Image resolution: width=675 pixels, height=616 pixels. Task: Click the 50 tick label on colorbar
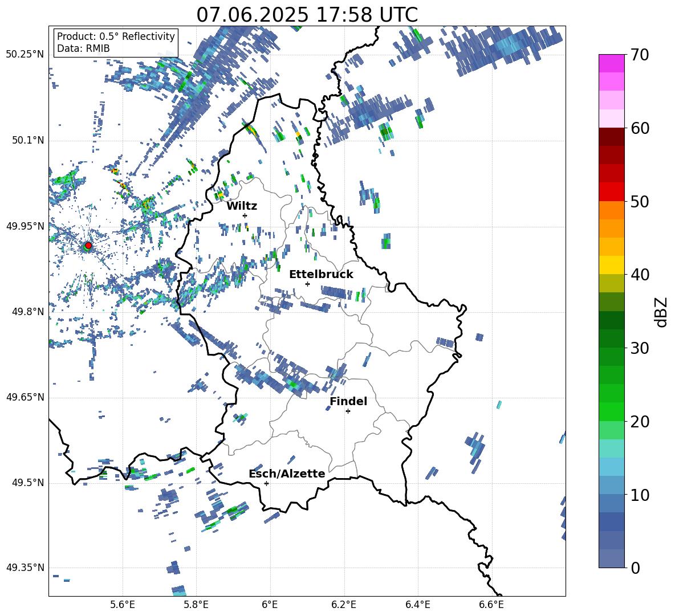tap(639, 202)
